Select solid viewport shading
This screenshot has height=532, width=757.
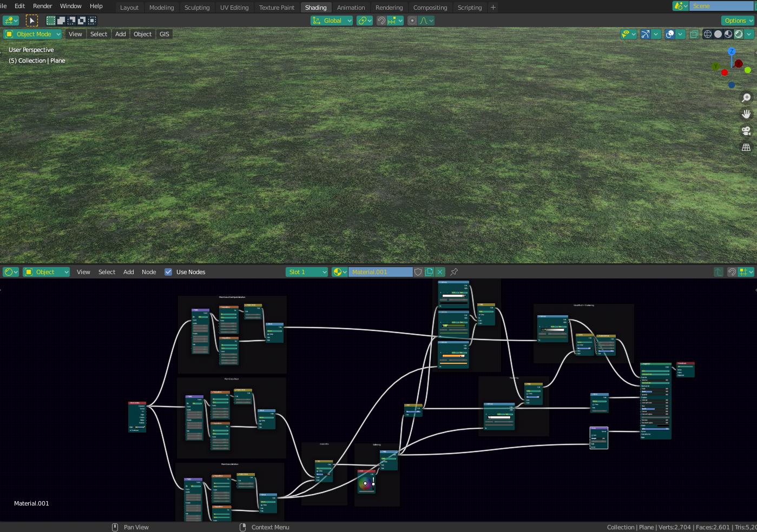718,34
